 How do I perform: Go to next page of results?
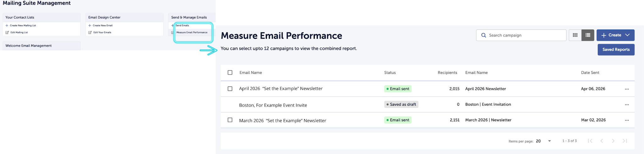613,141
